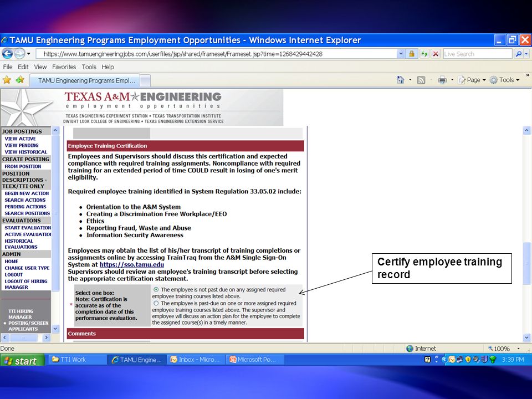Open the Favorites Center star icon
This screenshot has height=399, width=532.
pos(7,80)
